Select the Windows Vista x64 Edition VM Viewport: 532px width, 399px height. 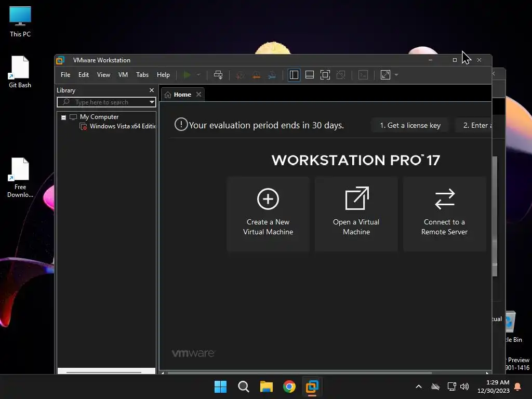[123, 126]
